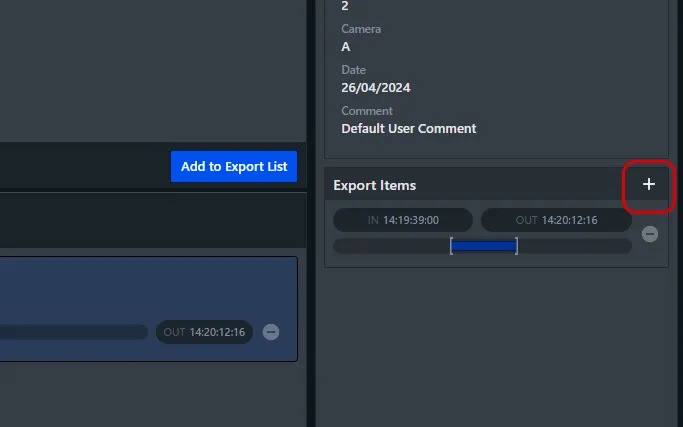Click the Export Items heading
The width and height of the screenshot is (683, 427).
(x=375, y=185)
